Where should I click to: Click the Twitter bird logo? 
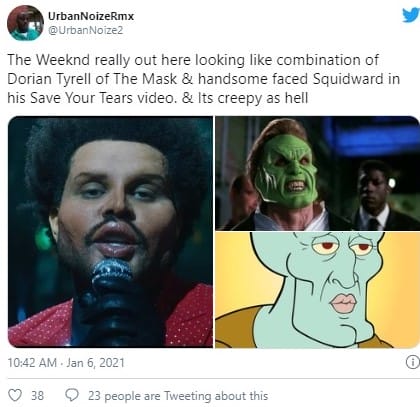coord(411,15)
